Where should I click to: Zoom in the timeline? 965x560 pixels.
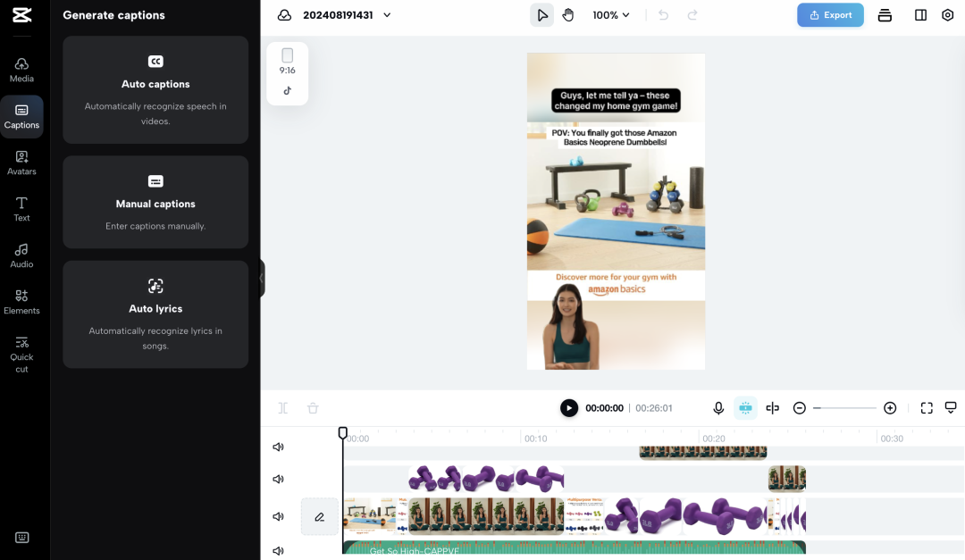890,408
